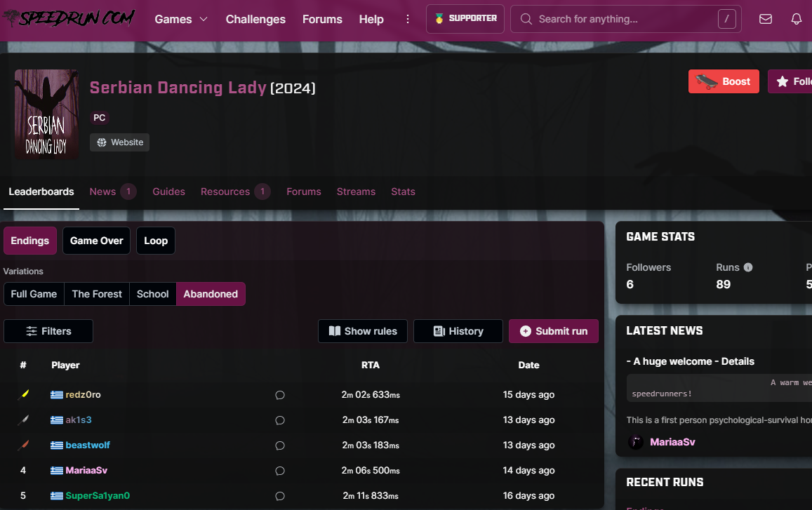Open the run time 2m 02s 633ms
The width and height of the screenshot is (812, 510).
tap(371, 394)
